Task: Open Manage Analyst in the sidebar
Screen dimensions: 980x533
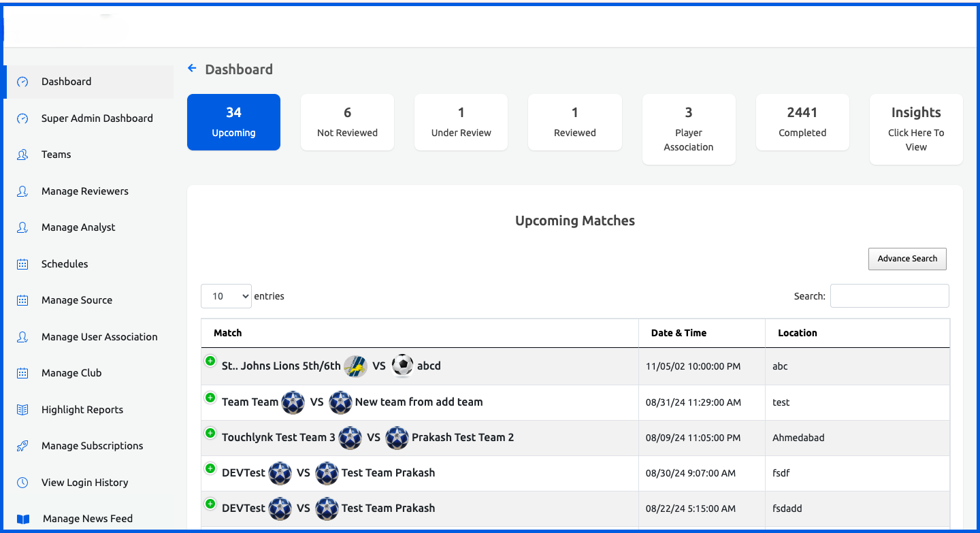Action: [88, 227]
